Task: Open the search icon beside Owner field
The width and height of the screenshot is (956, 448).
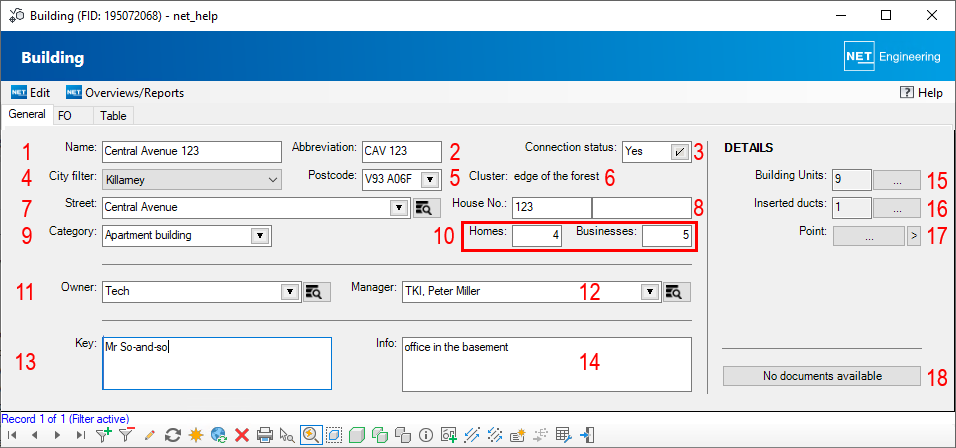Action: tap(317, 292)
